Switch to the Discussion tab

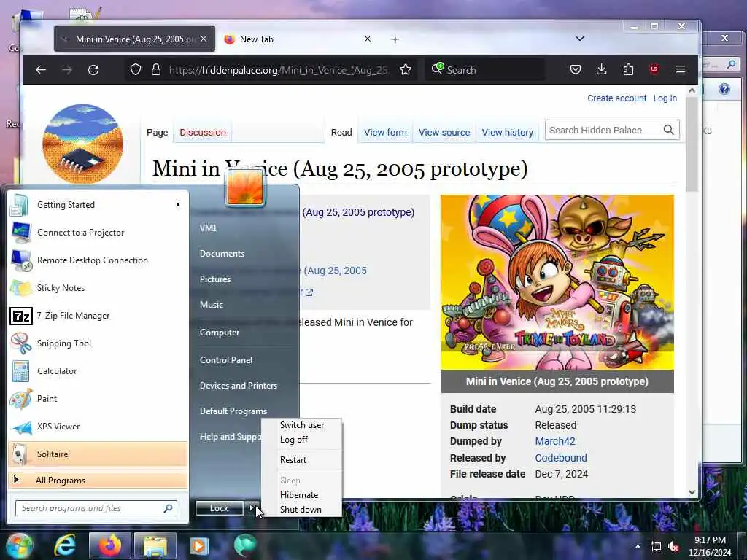tap(203, 133)
